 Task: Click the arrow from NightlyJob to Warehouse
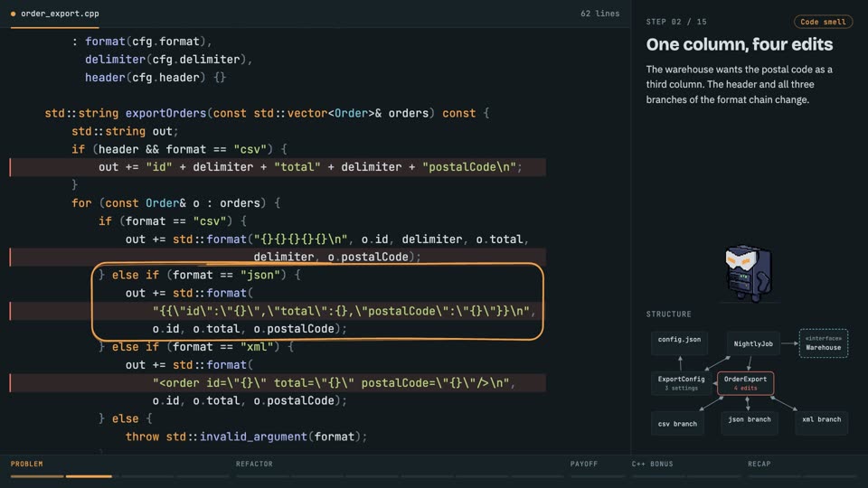(x=789, y=343)
